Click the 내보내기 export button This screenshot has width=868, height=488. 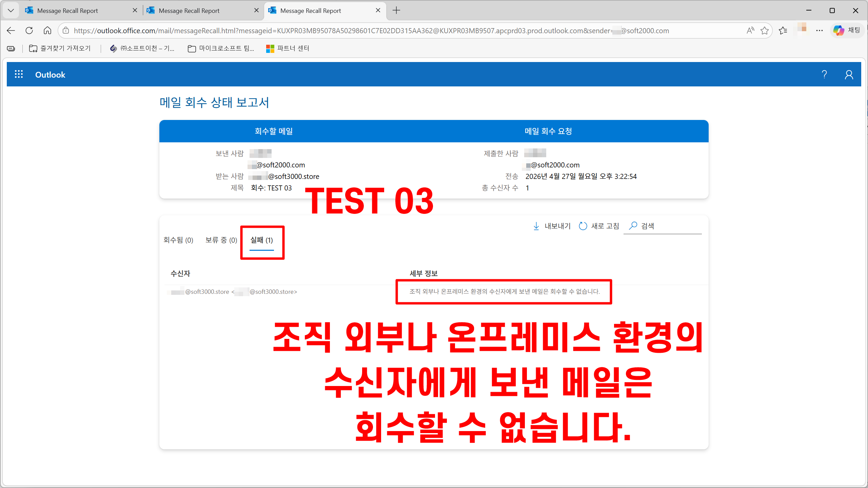[552, 226]
